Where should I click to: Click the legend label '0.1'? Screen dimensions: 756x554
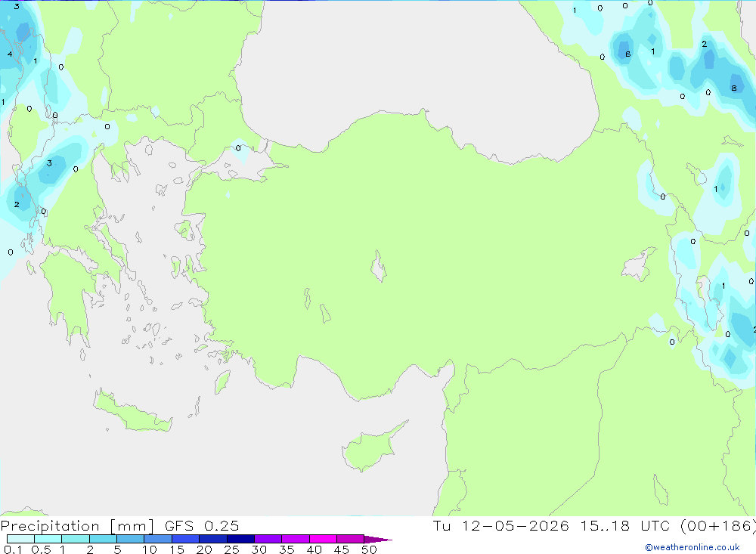tap(13, 549)
